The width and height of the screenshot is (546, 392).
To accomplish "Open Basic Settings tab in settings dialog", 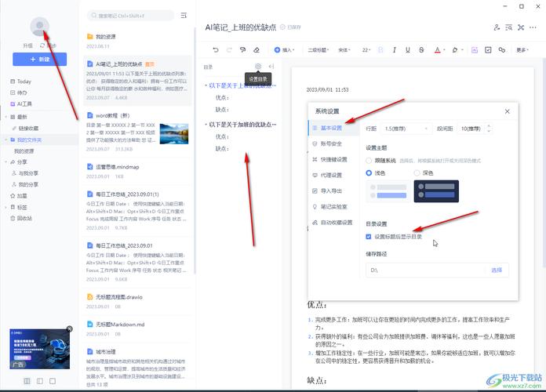I will point(333,128).
